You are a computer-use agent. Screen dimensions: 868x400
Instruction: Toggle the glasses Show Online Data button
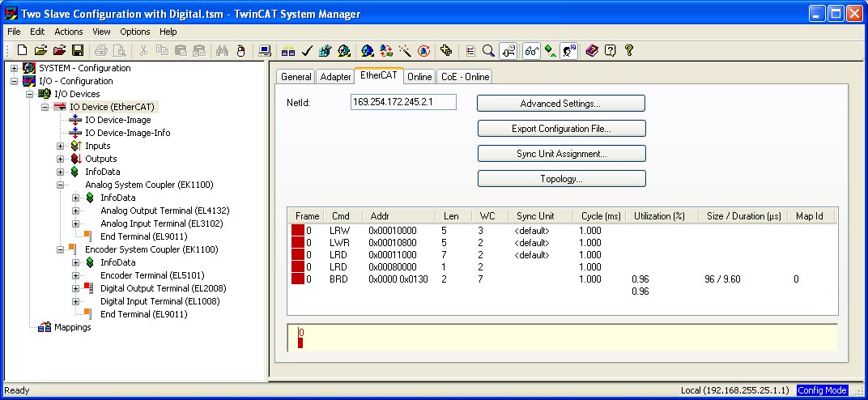pos(531,50)
